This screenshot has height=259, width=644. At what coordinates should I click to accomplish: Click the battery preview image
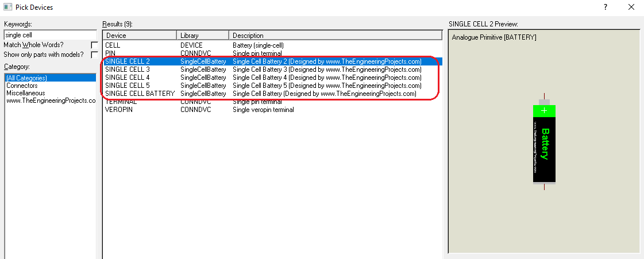point(544,144)
